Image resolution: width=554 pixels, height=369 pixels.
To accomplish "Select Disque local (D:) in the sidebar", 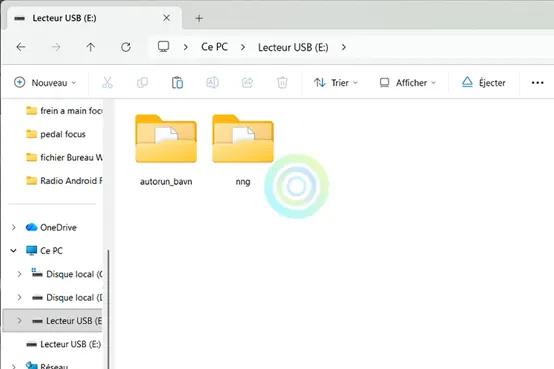I will [x=67, y=298].
